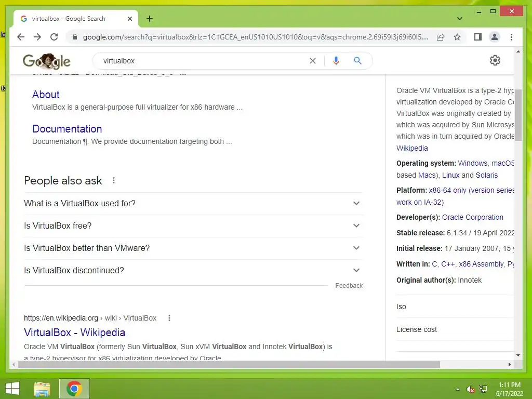Bookmark this page with the star icon
Viewport: 532px width, 399px height.
(457, 37)
